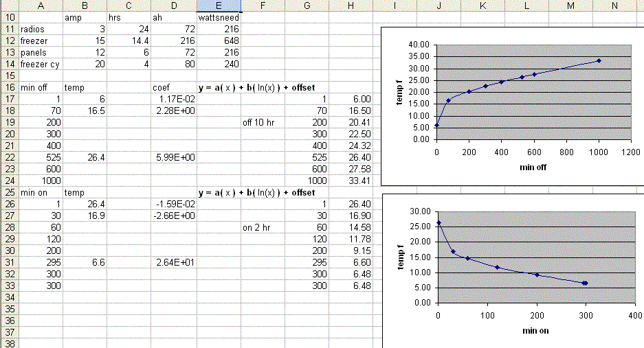Select column J header
Screen dimensions: 644x348
439,5
